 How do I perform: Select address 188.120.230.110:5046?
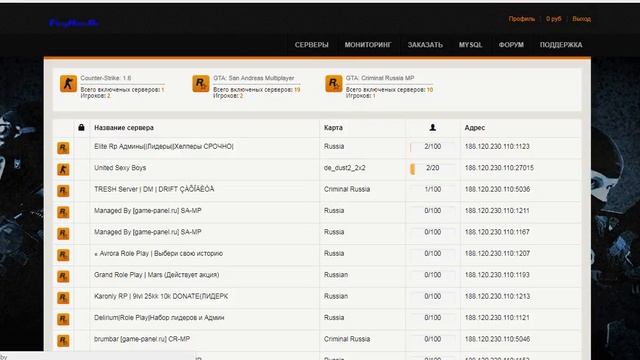click(497, 339)
